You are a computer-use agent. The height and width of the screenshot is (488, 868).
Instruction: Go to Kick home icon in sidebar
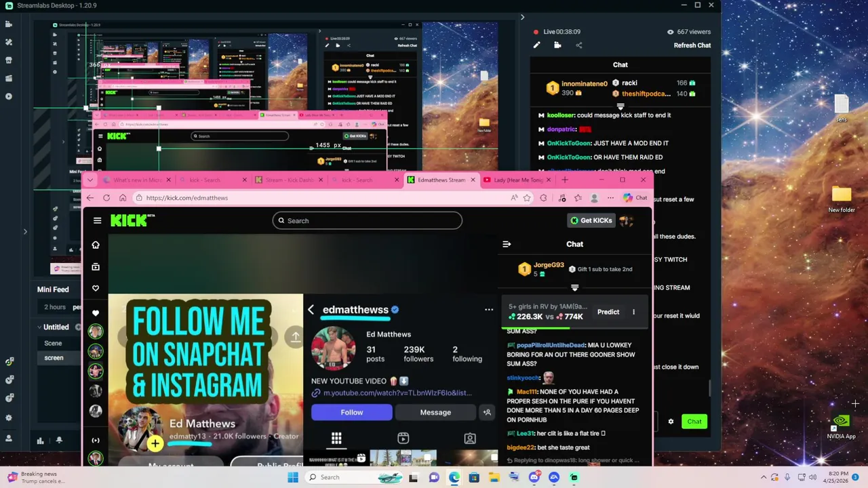coord(96,245)
